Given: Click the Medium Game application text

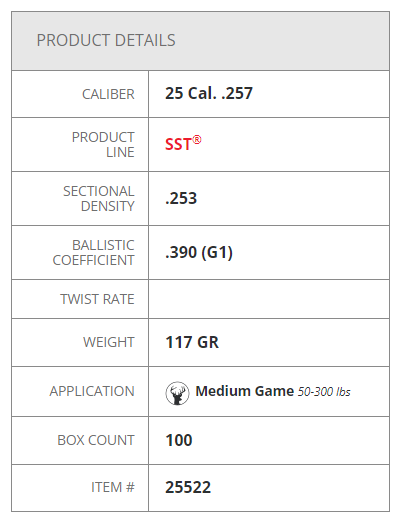Looking at the screenshot, I should [245, 391].
